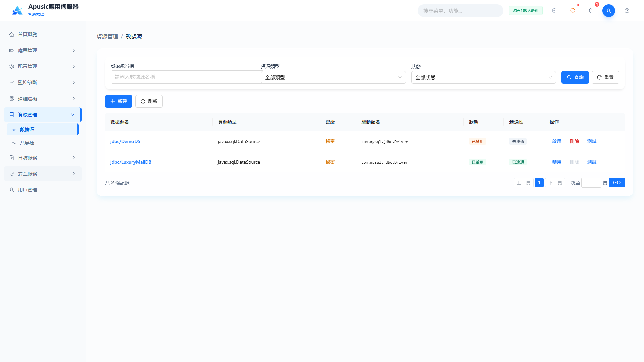Click the notification bell icon
The height and width of the screenshot is (362, 644).
point(591,11)
